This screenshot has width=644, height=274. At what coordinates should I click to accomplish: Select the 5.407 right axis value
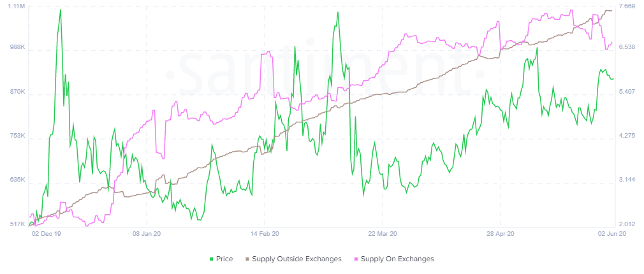627,92
